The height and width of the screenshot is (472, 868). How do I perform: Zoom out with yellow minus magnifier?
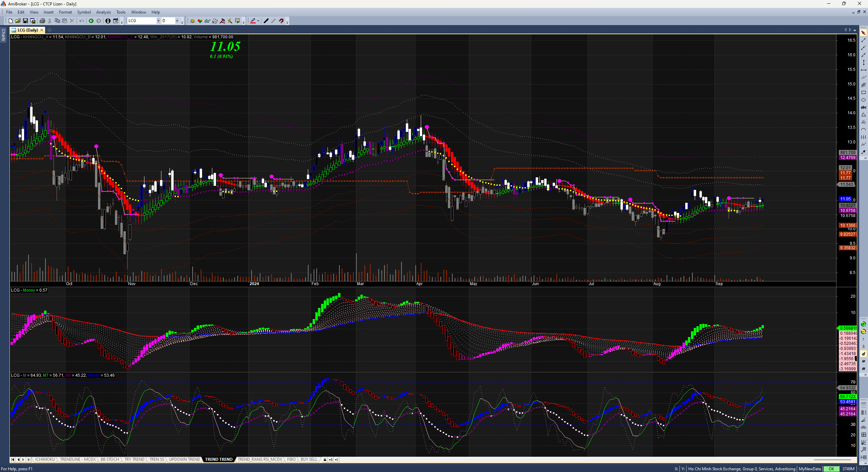click(x=863, y=332)
